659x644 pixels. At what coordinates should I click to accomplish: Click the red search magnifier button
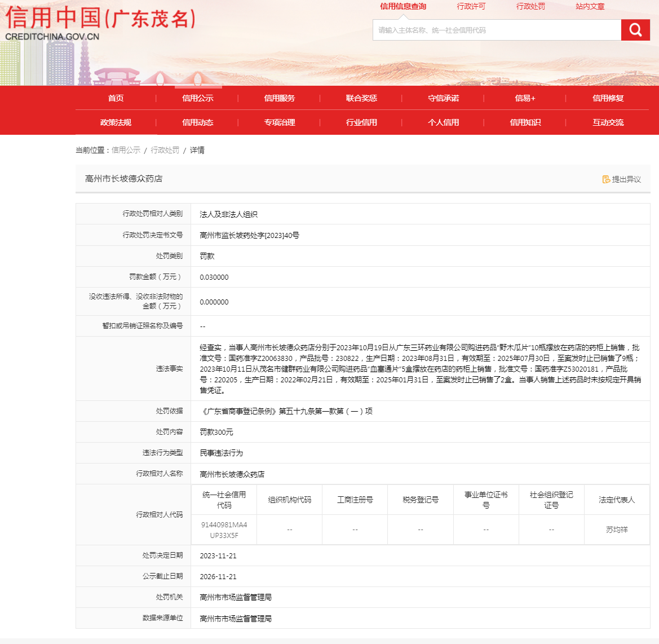tap(635, 30)
